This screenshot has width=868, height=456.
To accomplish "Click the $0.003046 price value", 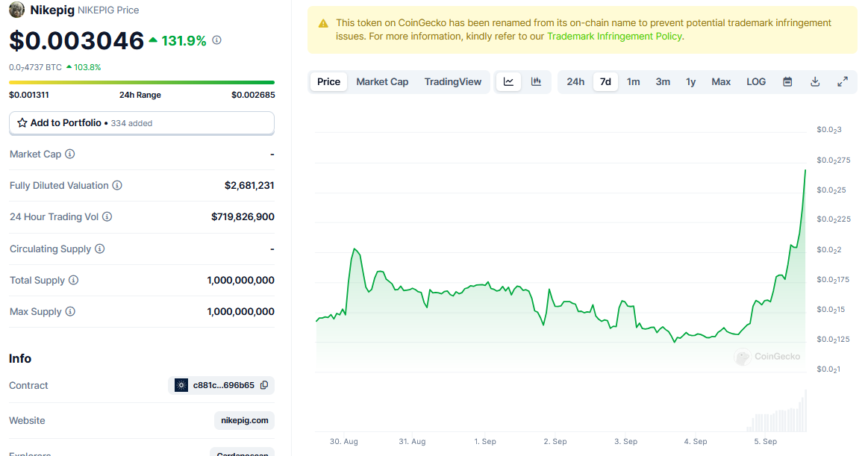I will pyautogui.click(x=76, y=40).
